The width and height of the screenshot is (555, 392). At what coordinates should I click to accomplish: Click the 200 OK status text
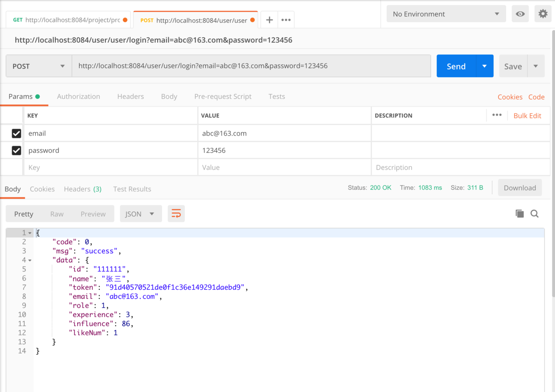click(381, 188)
